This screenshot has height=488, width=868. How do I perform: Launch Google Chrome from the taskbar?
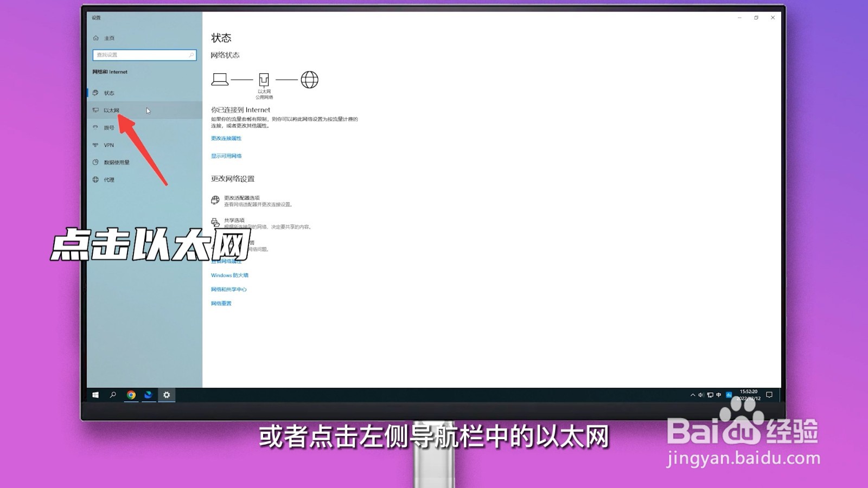131,395
